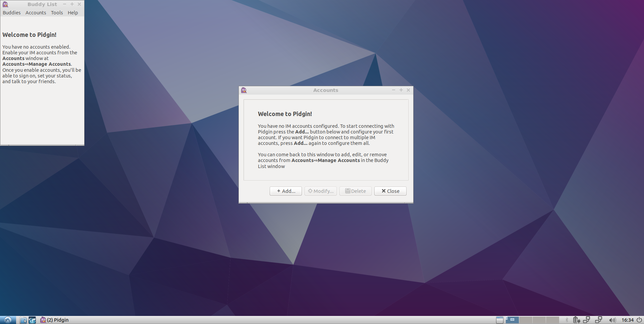Screen dimensions: 644x324
Task: Launch the file manager from taskbar
Action: 23,320
